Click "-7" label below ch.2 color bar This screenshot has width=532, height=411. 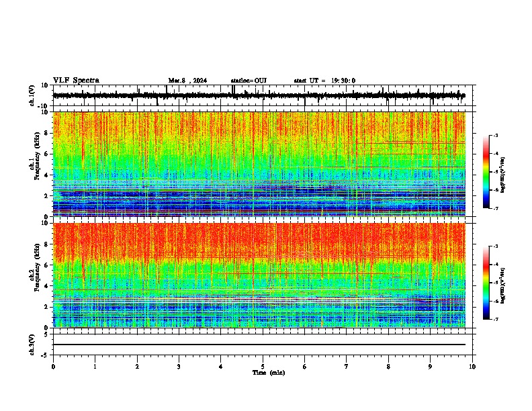[495, 320]
